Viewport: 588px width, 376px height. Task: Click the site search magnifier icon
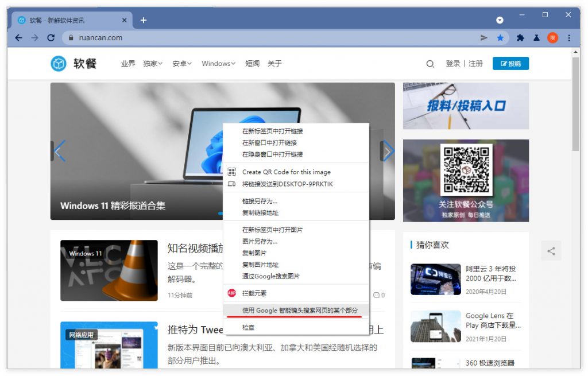pyautogui.click(x=430, y=64)
